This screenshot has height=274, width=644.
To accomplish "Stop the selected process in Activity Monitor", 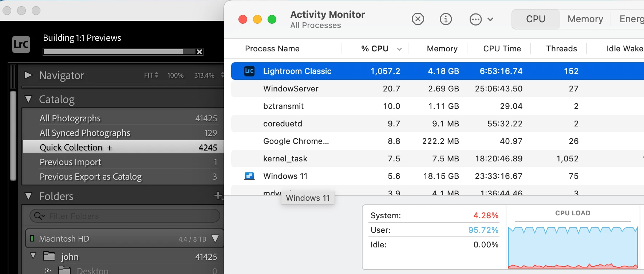I will tap(418, 19).
